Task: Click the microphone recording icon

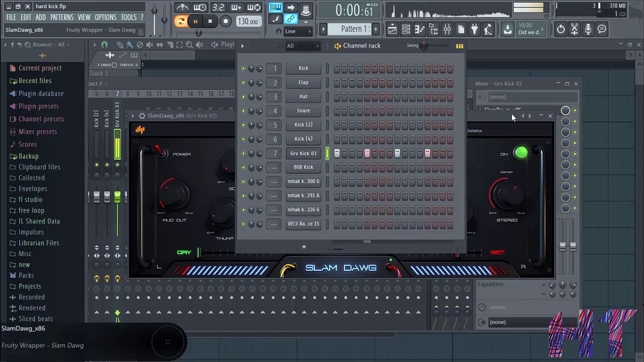Action: pyautogui.click(x=588, y=29)
